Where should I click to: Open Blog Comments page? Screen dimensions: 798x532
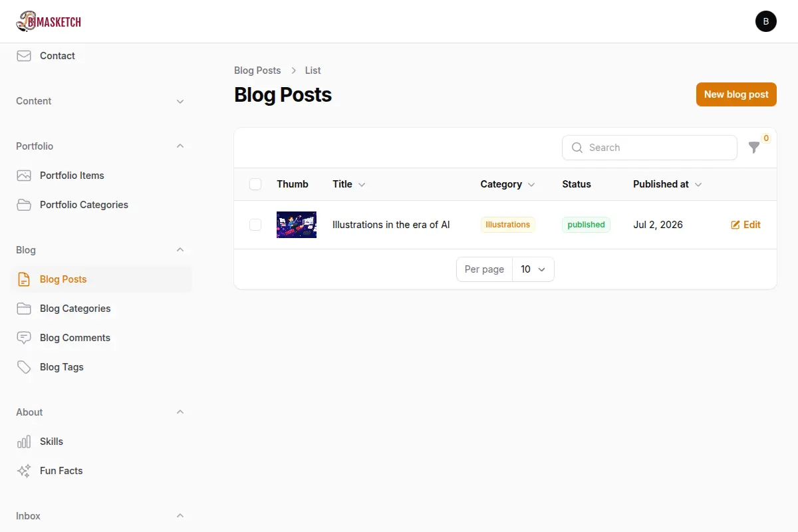coord(100,338)
